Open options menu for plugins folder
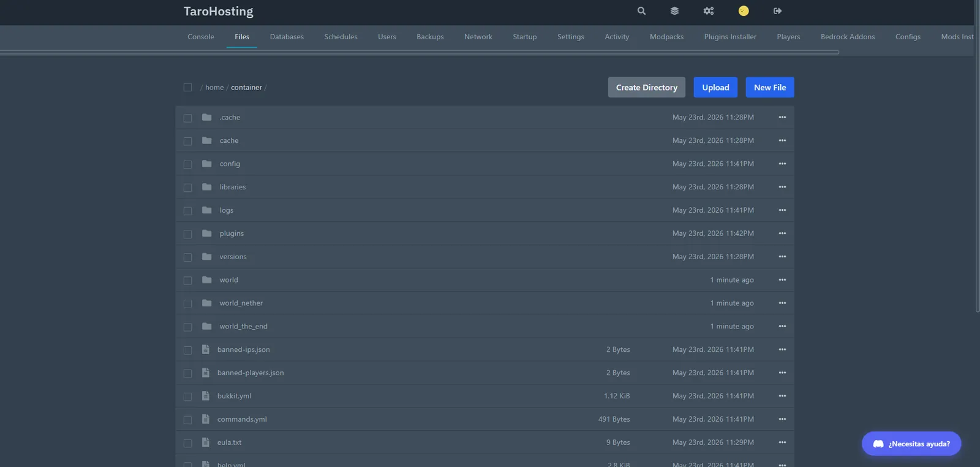This screenshot has width=980, height=467. coord(782,233)
